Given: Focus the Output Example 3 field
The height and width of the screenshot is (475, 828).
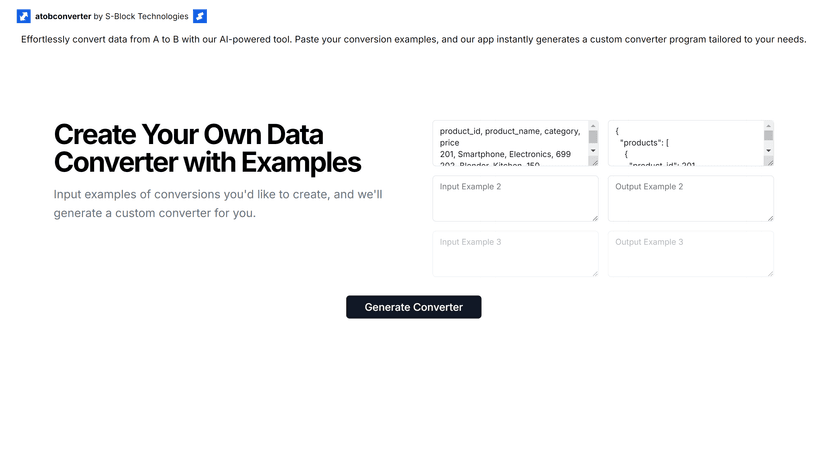Looking at the screenshot, I should (691, 254).
